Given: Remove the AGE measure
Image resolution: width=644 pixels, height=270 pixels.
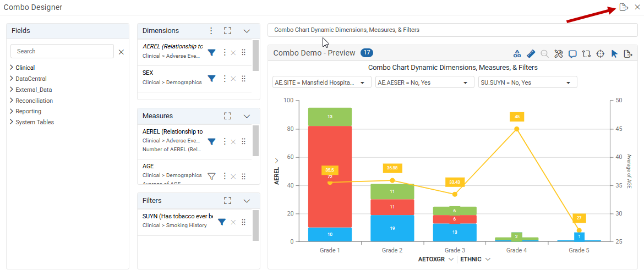Looking at the screenshot, I should click(x=233, y=177).
